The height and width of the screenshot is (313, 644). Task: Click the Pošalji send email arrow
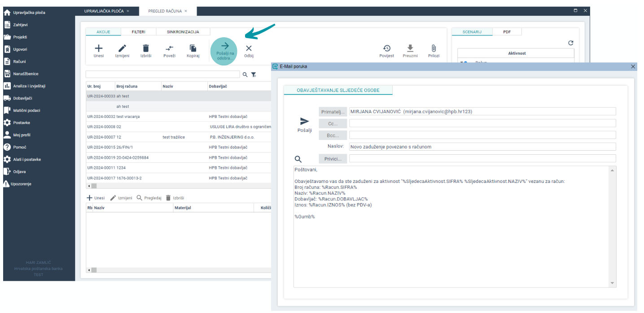point(304,121)
